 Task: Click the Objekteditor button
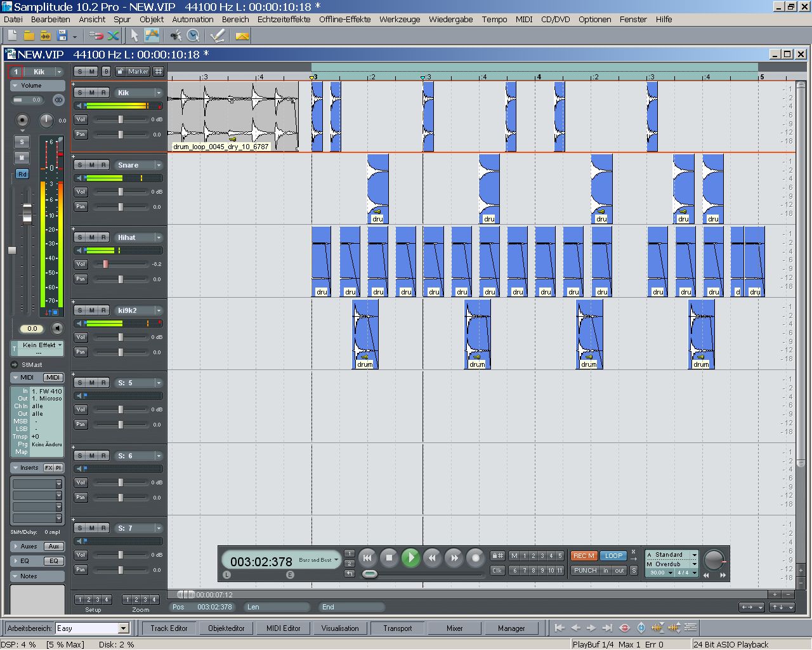click(226, 628)
